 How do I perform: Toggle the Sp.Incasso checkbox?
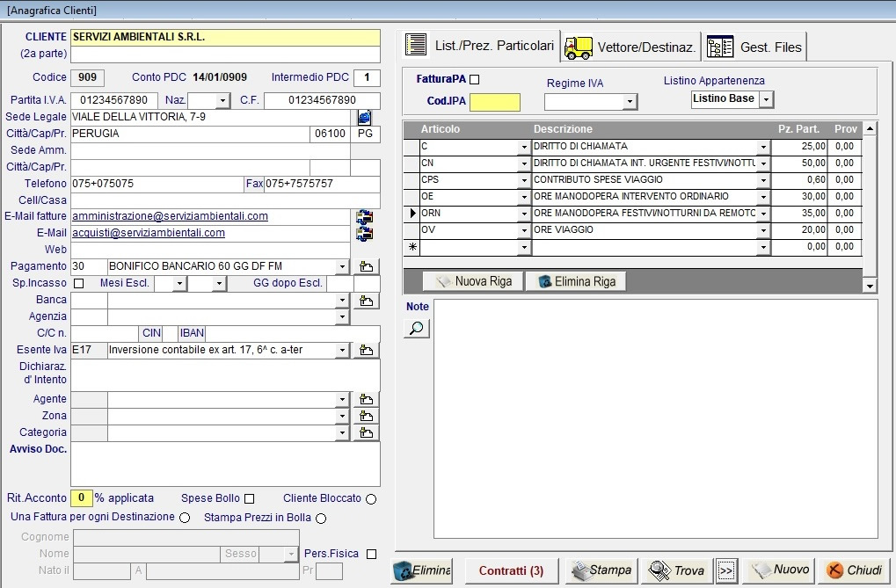tap(79, 283)
